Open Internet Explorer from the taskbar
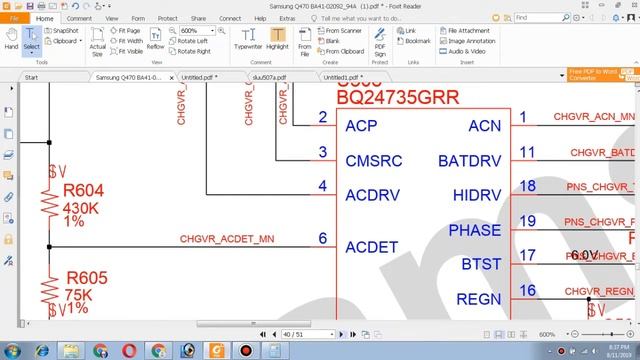The height and width of the screenshot is (360, 640). click(42, 351)
